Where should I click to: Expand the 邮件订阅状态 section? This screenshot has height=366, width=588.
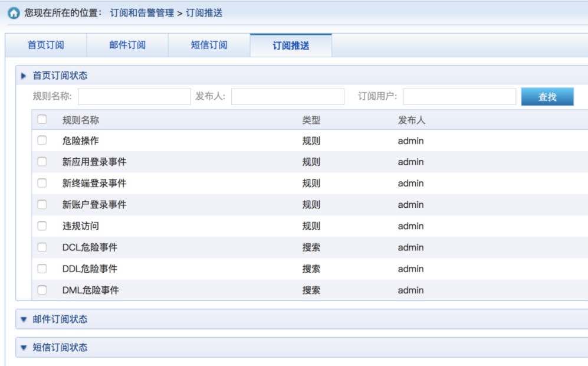[x=24, y=319]
